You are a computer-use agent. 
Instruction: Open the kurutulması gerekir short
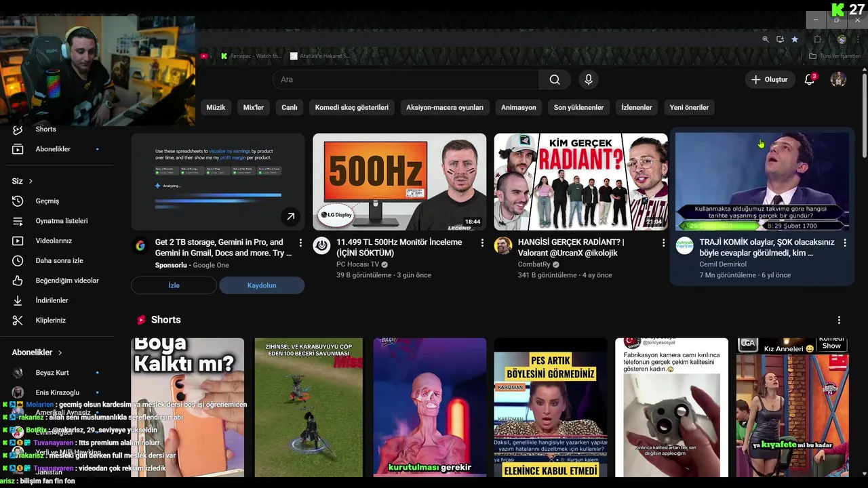pos(430,407)
